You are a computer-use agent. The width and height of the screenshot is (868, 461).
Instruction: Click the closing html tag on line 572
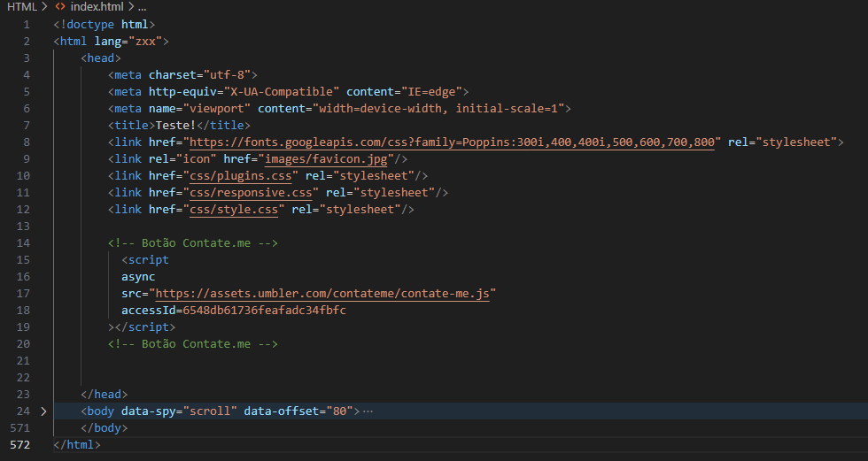coord(77,445)
